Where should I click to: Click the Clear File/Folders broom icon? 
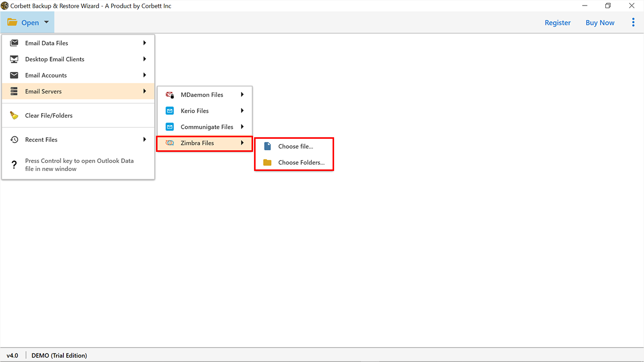[14, 116]
